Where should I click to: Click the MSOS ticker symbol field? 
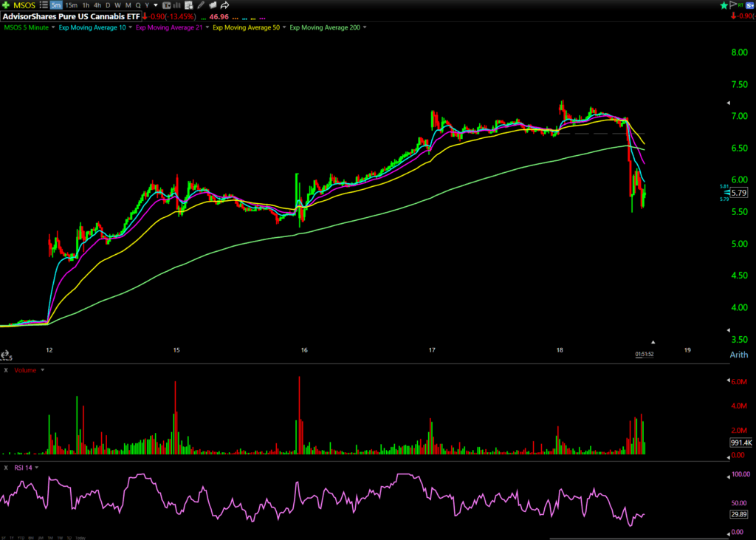click(x=24, y=5)
